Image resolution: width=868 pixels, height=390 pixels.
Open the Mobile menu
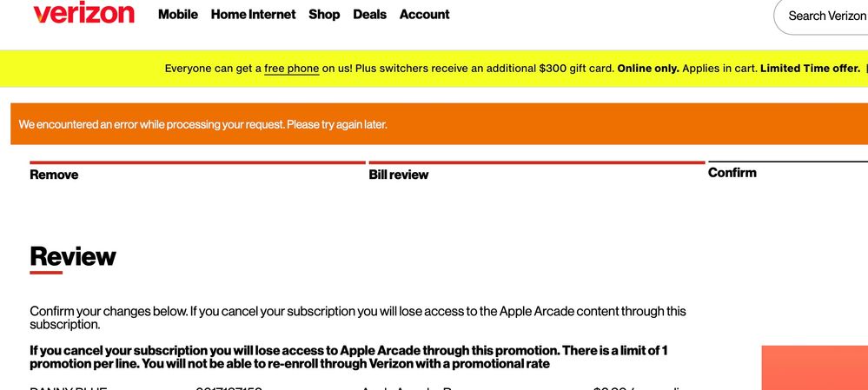pos(178,15)
